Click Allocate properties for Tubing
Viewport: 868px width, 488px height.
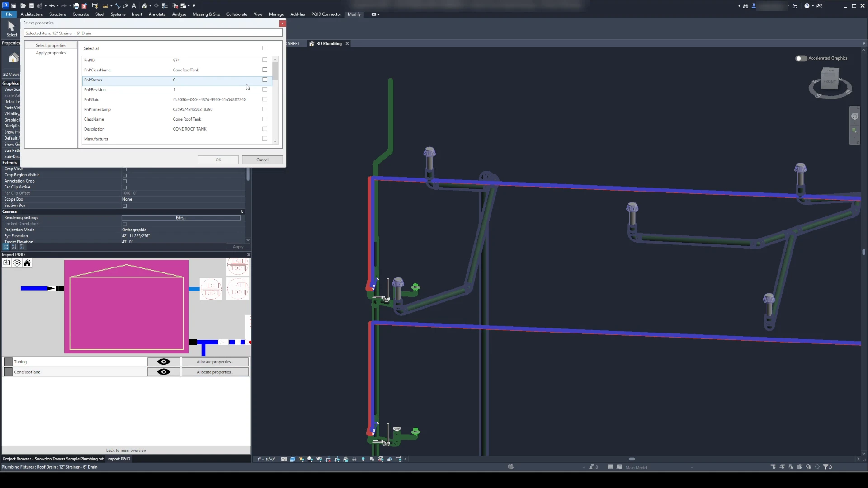coord(215,362)
